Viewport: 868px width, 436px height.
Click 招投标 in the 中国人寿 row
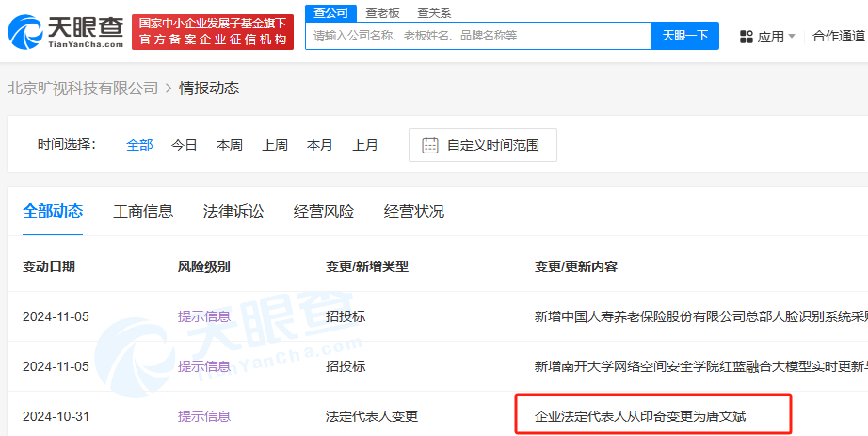click(346, 317)
